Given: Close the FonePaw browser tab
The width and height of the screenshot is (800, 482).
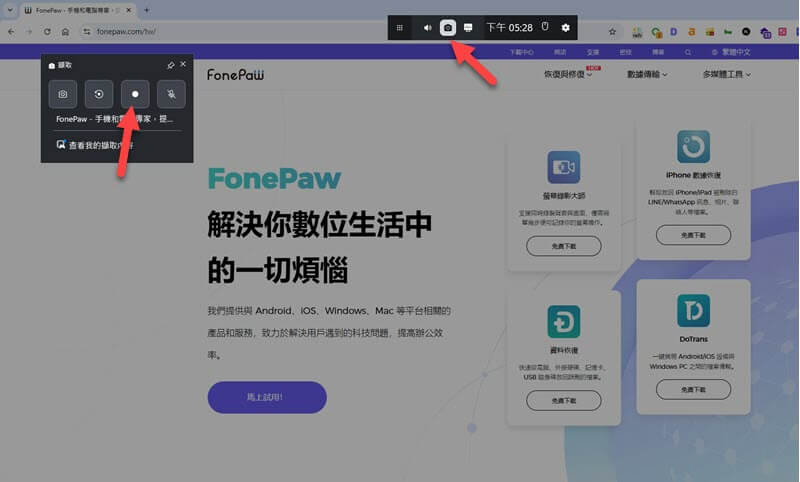Looking at the screenshot, I should (x=129, y=10).
